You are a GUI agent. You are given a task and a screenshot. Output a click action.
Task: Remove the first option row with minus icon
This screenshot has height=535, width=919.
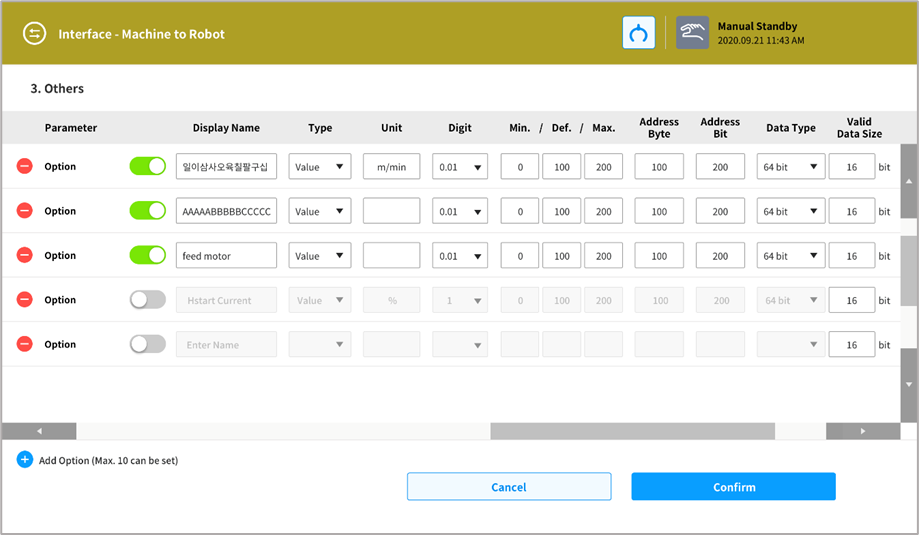tap(25, 167)
